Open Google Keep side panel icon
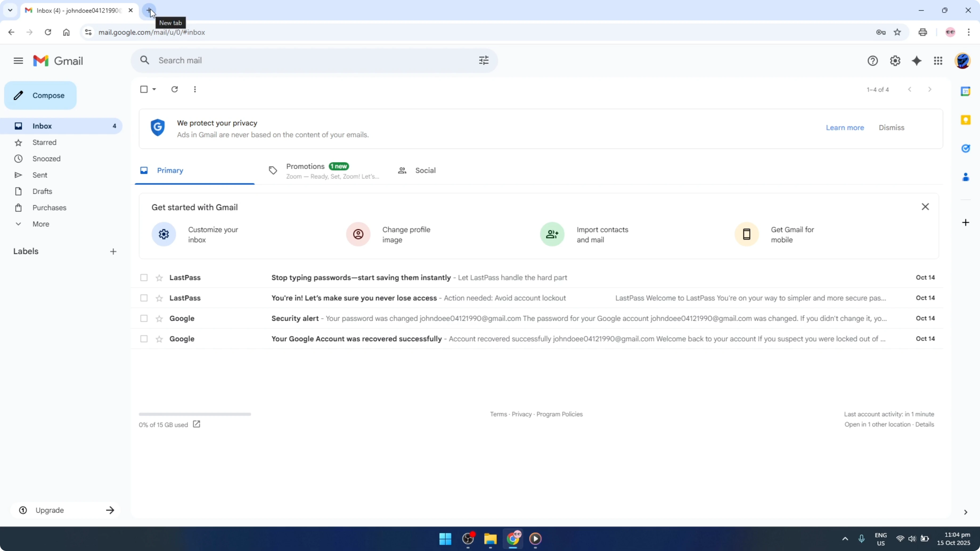980x551 pixels. coord(965,120)
